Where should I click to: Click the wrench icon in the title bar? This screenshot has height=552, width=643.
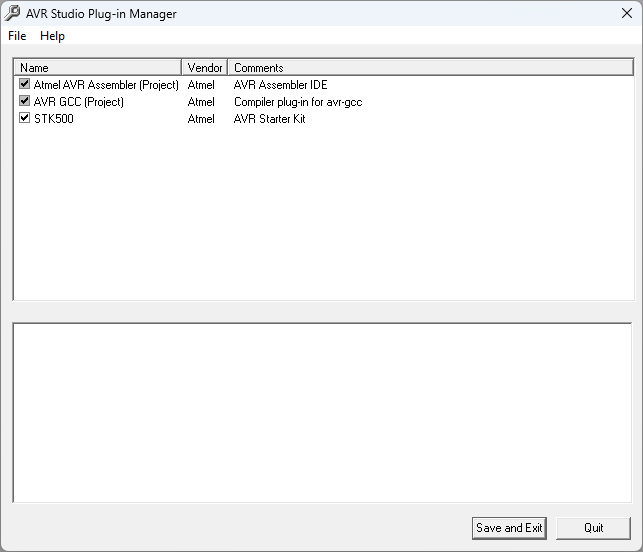(12, 13)
